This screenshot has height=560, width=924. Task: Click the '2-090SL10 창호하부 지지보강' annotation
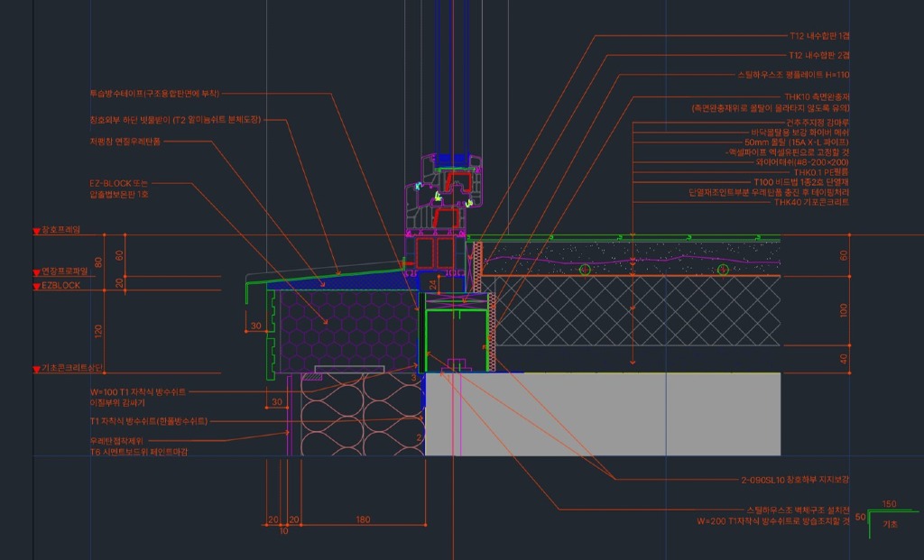point(794,480)
